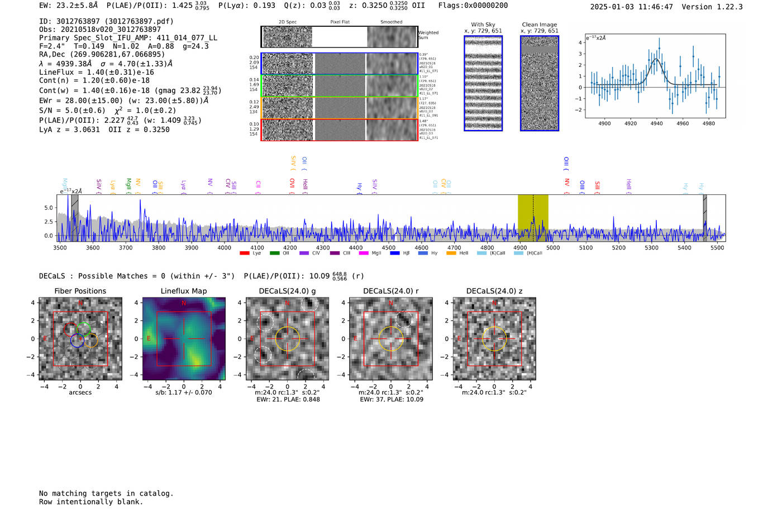Viewport: 782px width, 532px height.
Task: Click the green fiber circle in Fiber Positions
Action: click(84, 329)
